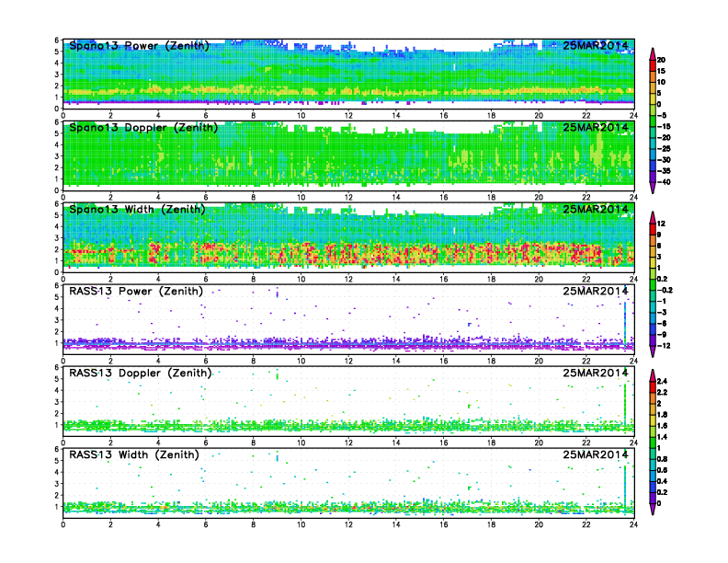Click y-axis tick 6 of RASS13 Width panel
This screenshot has width=728, height=563.
[57, 449]
